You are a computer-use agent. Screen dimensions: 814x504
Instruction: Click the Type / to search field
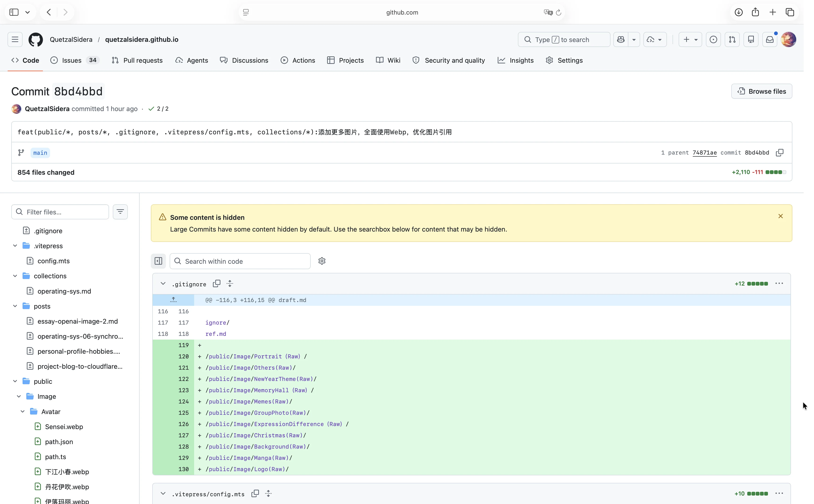(x=564, y=39)
